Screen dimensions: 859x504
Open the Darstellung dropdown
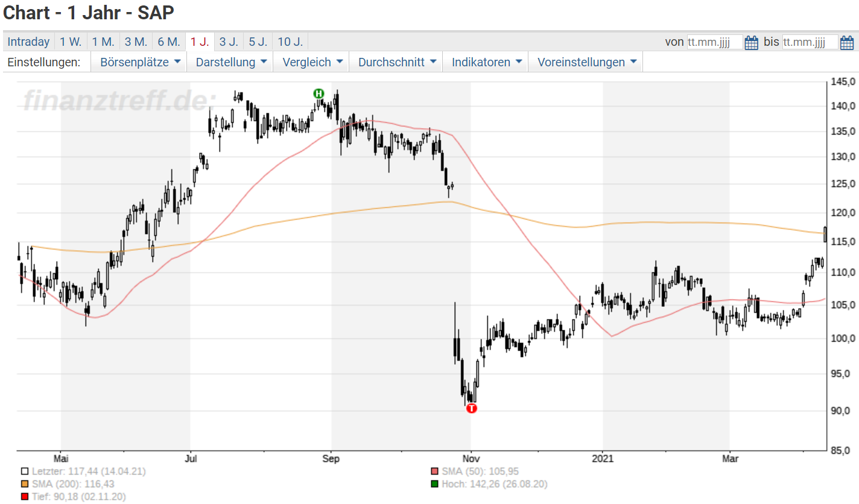(x=230, y=62)
